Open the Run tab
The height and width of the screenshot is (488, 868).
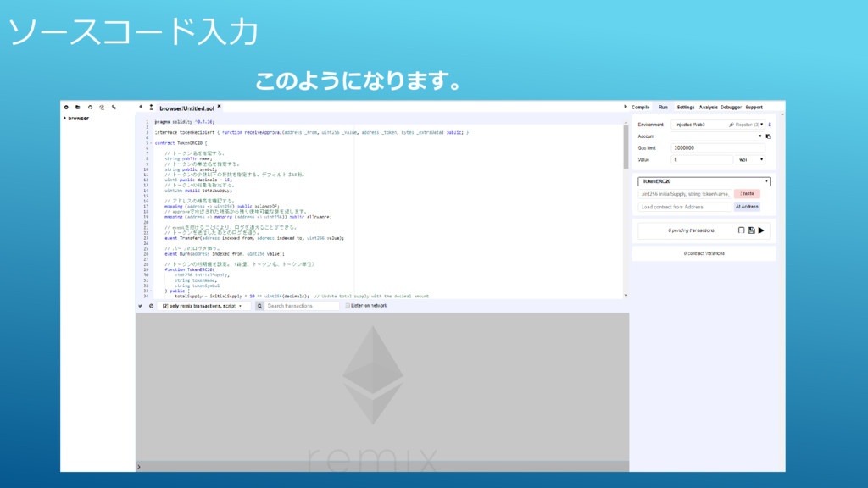point(663,108)
